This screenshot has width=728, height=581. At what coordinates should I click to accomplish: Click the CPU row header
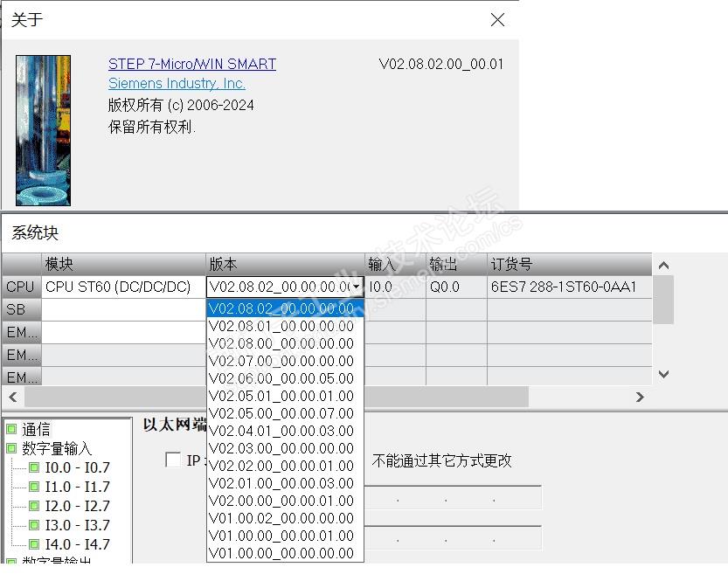pos(21,287)
